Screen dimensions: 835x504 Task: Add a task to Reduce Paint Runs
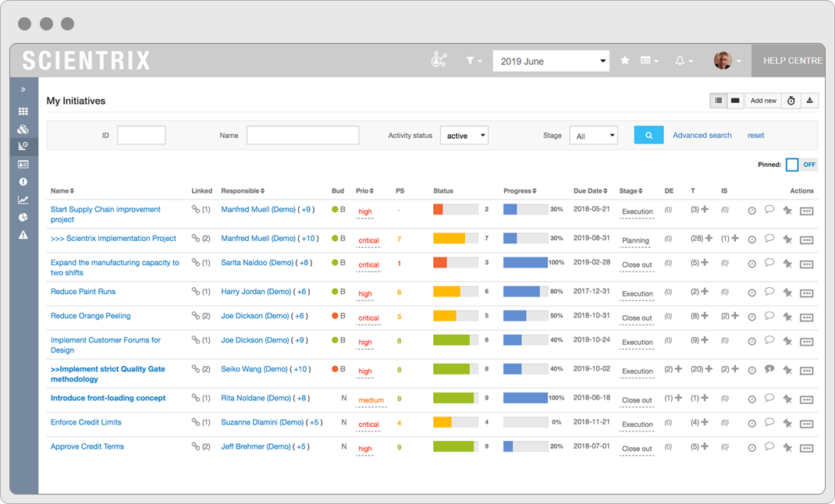point(705,291)
